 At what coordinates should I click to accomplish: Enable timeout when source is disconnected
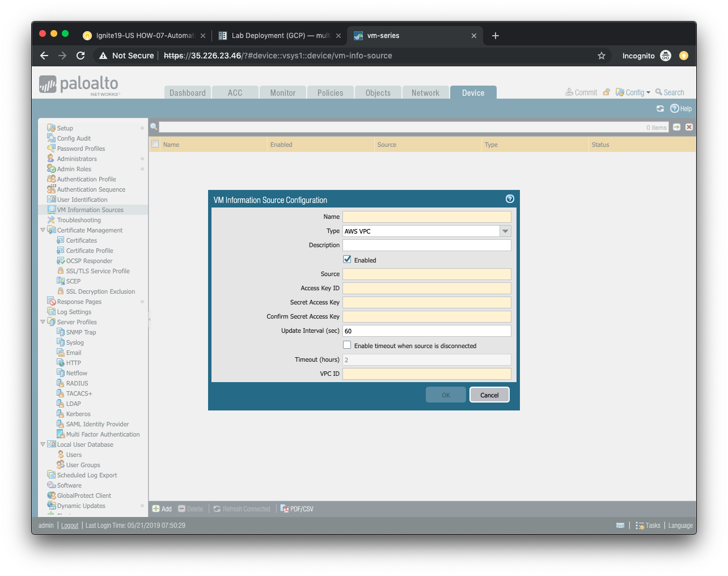pos(347,345)
